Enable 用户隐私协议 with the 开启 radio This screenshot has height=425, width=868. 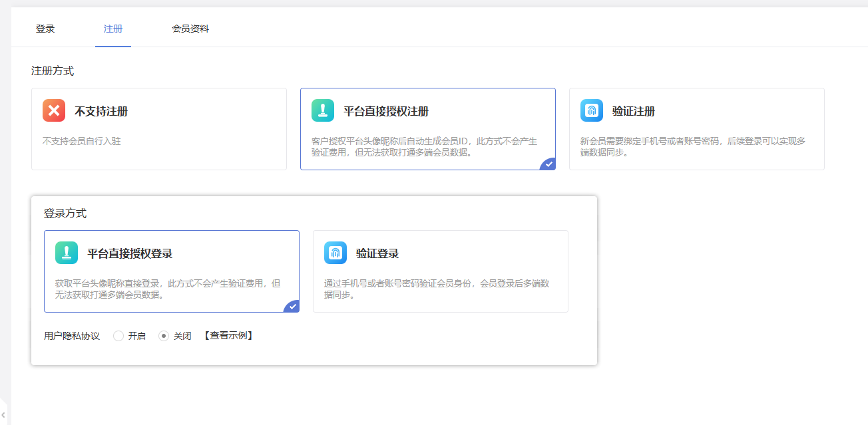pos(118,336)
